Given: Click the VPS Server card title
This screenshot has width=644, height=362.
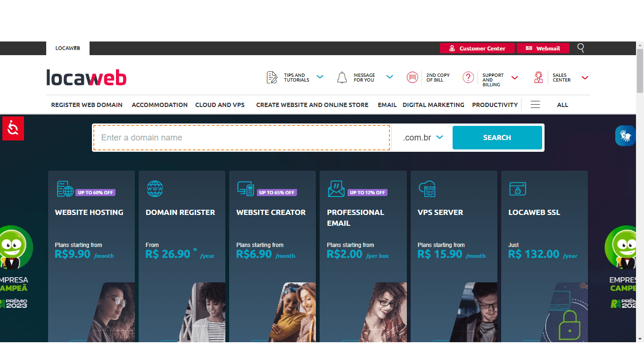Looking at the screenshot, I should (440, 213).
